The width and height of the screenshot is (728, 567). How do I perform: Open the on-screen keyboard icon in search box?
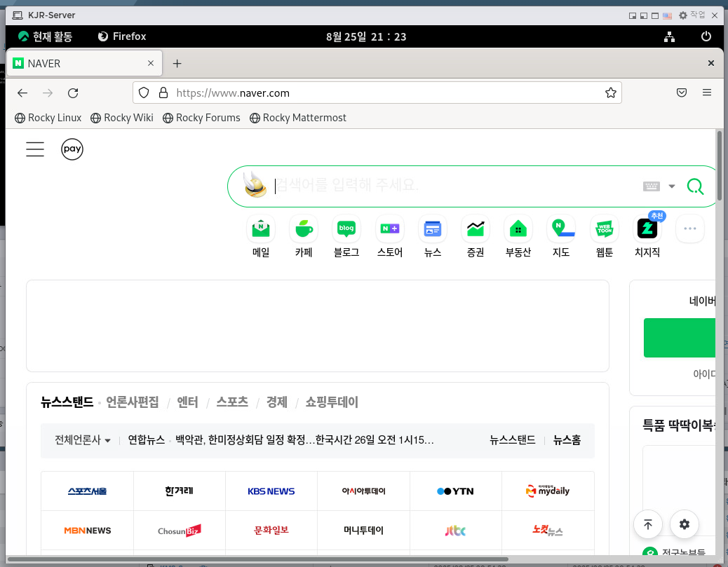point(652,186)
